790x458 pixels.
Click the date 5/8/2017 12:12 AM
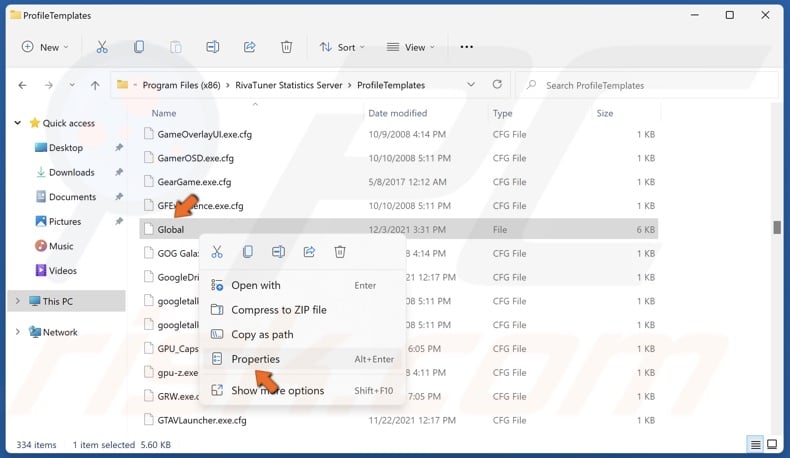click(407, 181)
